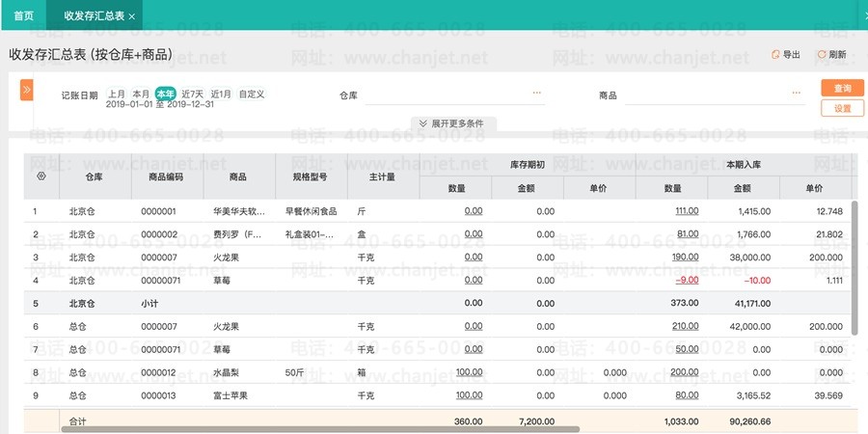This screenshot has width=868, height=434.
Task: Open opening quantity 100.00 for 水晶梨
Action: 469,372
